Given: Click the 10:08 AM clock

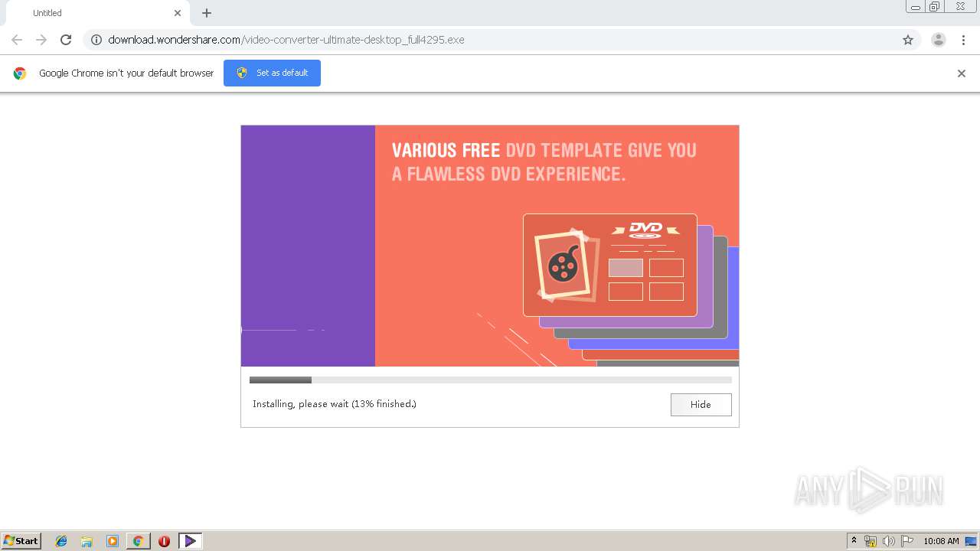Looking at the screenshot, I should (x=941, y=541).
